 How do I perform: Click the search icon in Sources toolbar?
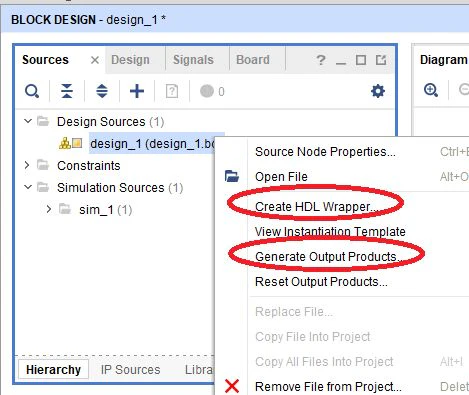32,91
